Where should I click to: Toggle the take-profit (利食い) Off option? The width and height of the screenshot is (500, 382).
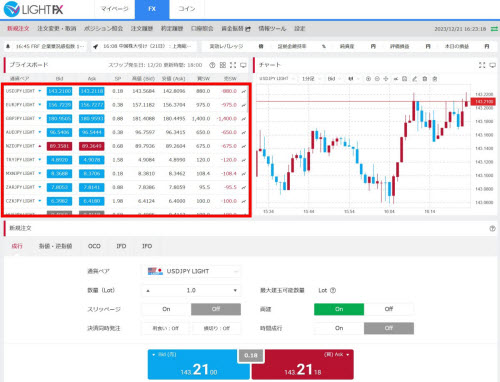[166, 328]
